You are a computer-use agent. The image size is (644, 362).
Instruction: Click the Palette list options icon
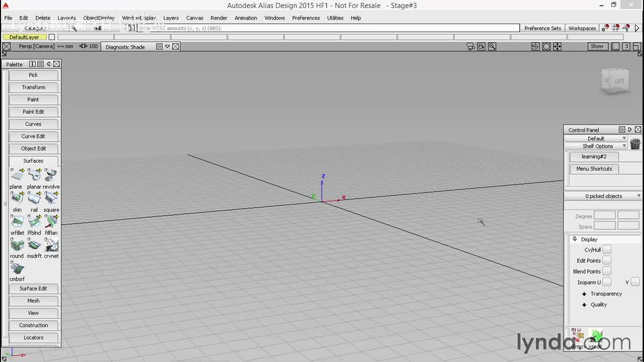40,64
